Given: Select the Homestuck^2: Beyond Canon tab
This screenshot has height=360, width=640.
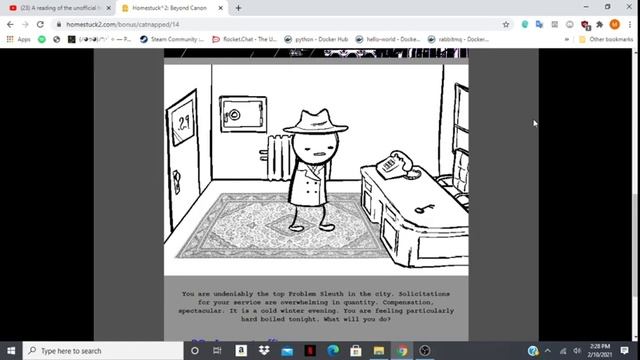Looking at the screenshot, I should coord(169,8).
